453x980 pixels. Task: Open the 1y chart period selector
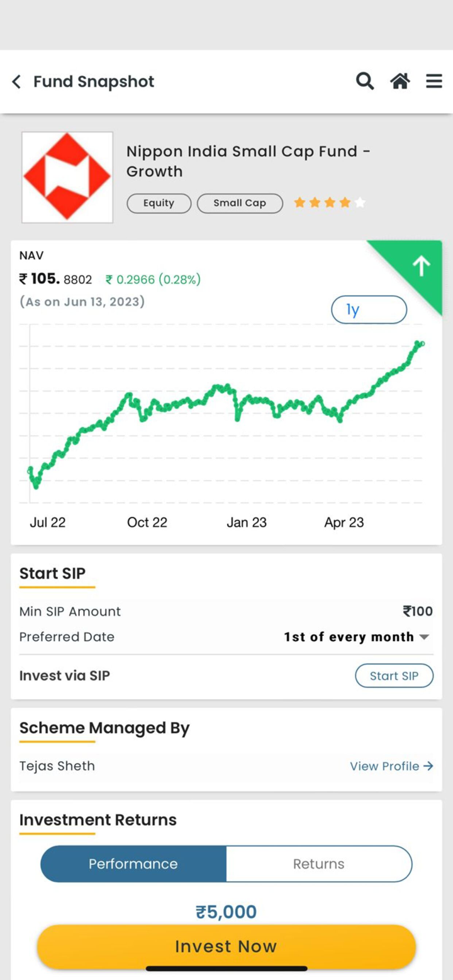(x=369, y=309)
